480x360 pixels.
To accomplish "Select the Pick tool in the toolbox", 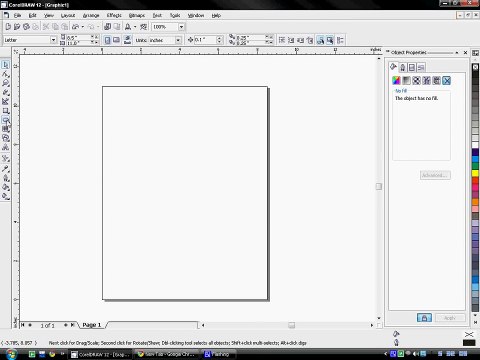I will (5, 65).
